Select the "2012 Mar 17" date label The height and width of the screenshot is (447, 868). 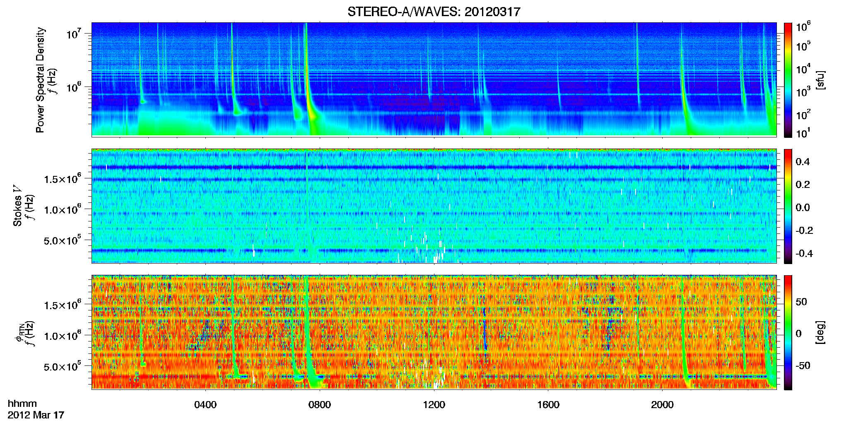click(x=36, y=415)
